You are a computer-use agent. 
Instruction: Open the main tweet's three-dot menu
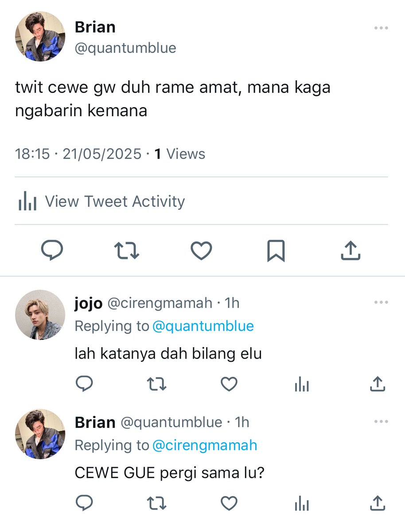(x=381, y=28)
